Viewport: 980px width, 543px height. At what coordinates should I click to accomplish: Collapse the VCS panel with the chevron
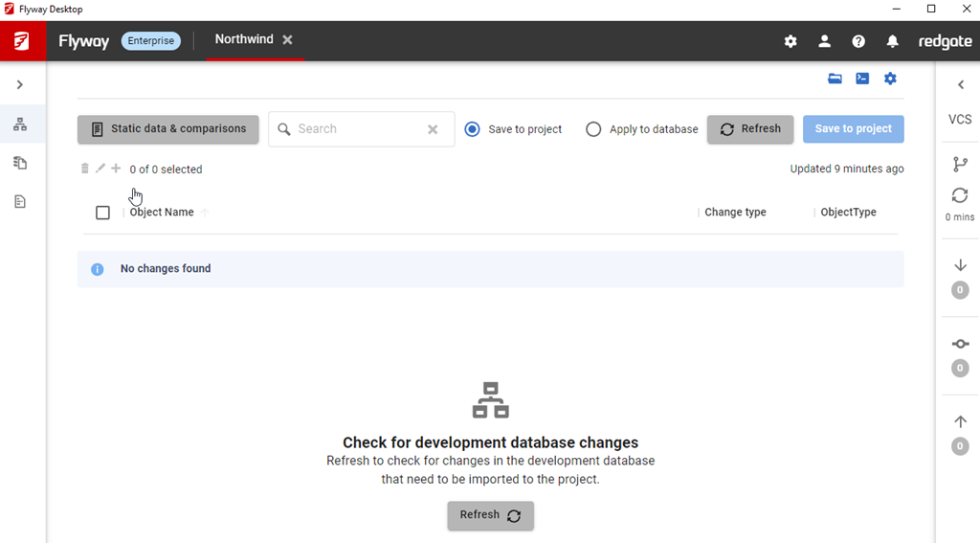(960, 85)
